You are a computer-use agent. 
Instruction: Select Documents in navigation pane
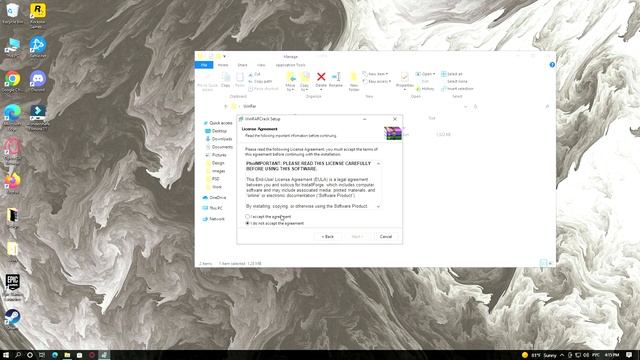[219, 147]
